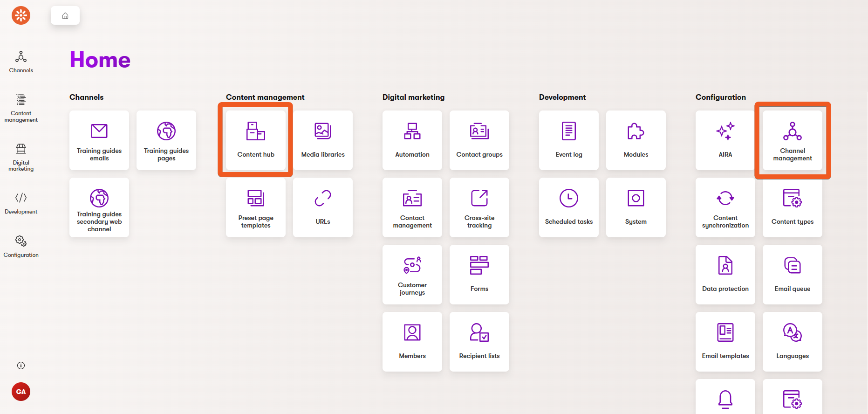The width and height of the screenshot is (868, 414).
Task: Open the Content hub tile
Action: [256, 140]
